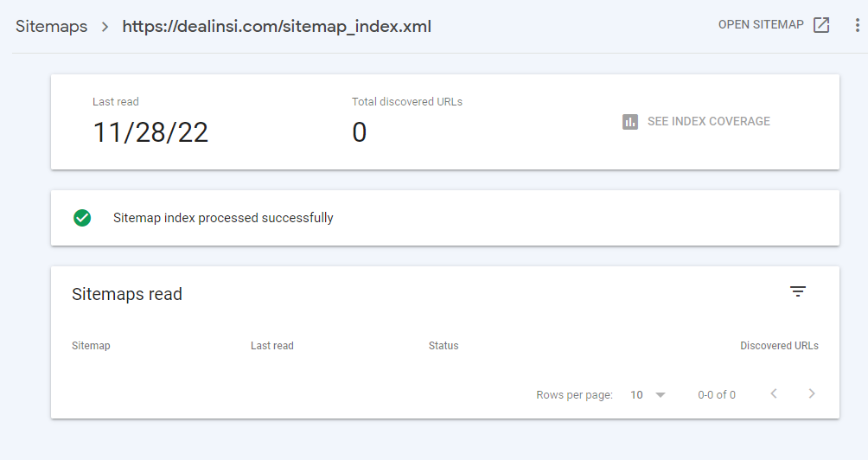Click the OPEN SITEMAP text button
Image resolution: width=868 pixels, height=460 pixels.
(761, 24)
